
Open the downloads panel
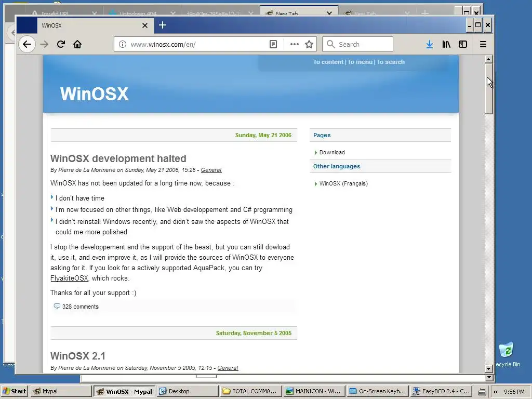(429, 45)
